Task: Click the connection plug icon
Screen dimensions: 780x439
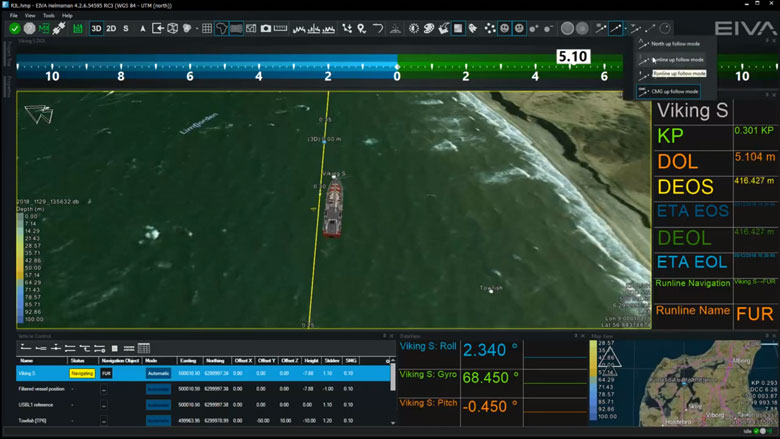Action: (x=59, y=29)
